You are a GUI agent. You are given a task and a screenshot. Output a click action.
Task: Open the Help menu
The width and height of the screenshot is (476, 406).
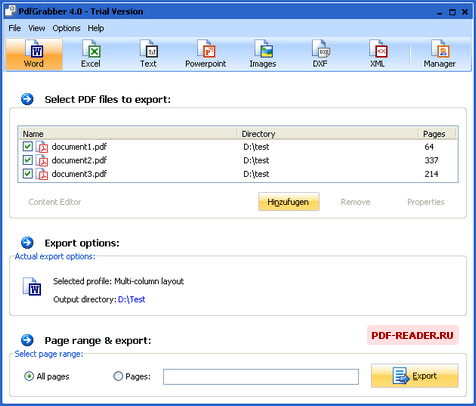point(96,28)
